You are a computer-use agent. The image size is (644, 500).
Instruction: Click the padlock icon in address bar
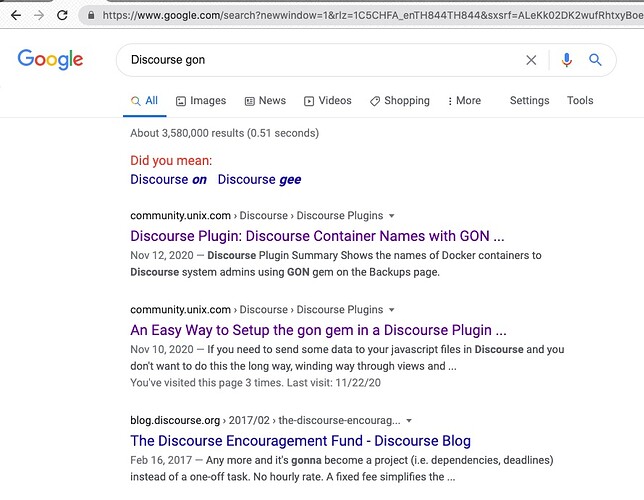tap(91, 15)
